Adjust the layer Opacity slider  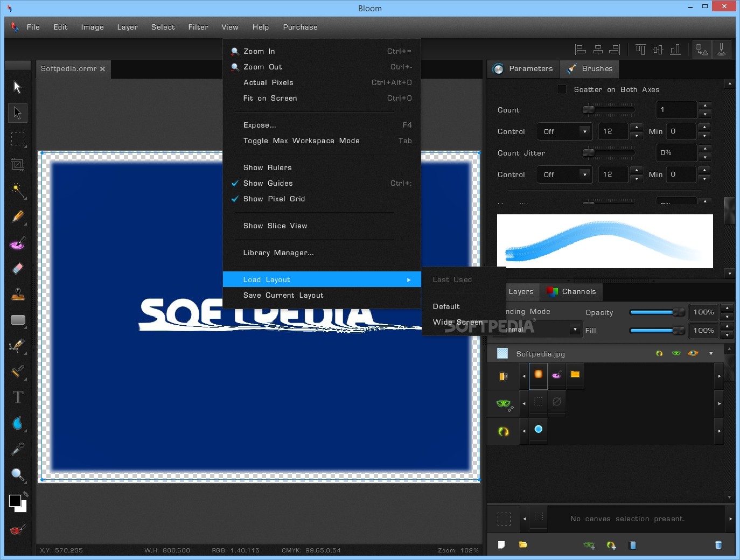pyautogui.click(x=657, y=312)
